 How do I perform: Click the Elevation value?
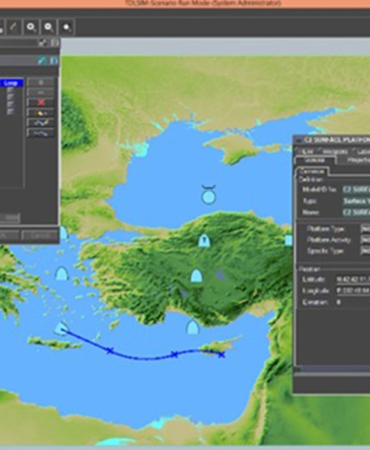(339, 302)
